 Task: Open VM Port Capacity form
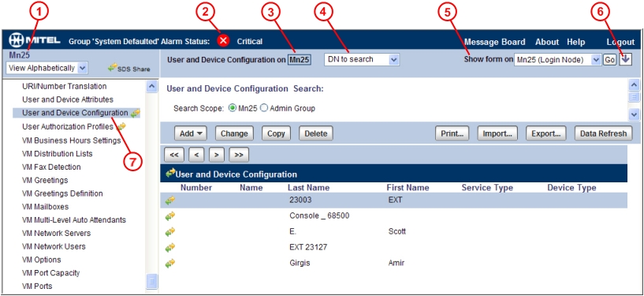click(51, 273)
